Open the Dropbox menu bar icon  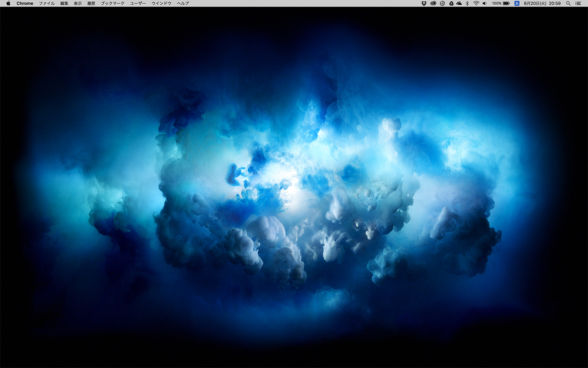424,3
